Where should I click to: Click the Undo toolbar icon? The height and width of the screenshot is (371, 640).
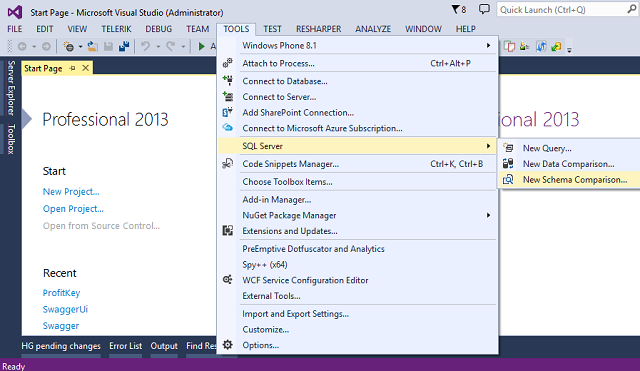[x=145, y=47]
